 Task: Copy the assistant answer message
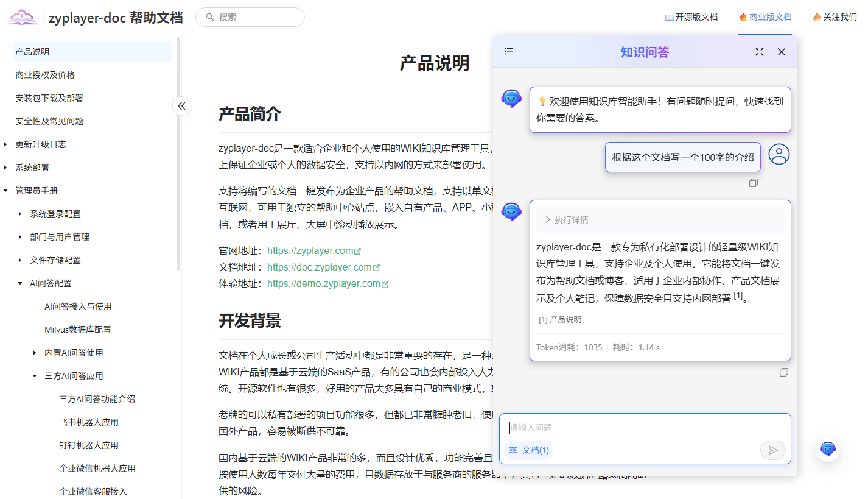point(784,372)
